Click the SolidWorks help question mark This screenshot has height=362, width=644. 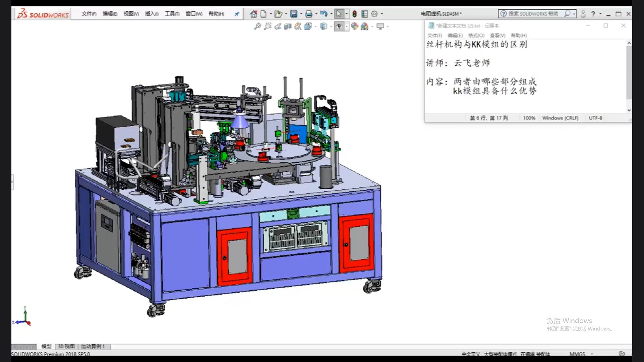(x=593, y=14)
